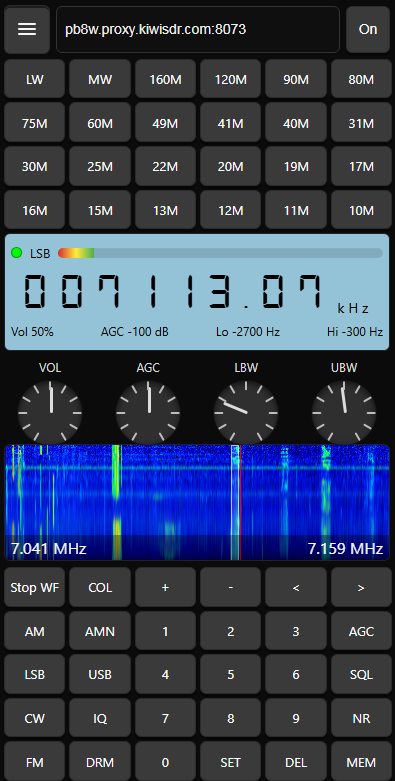The height and width of the screenshot is (781, 395).
Task: Select the 40M band
Action: tap(296, 124)
